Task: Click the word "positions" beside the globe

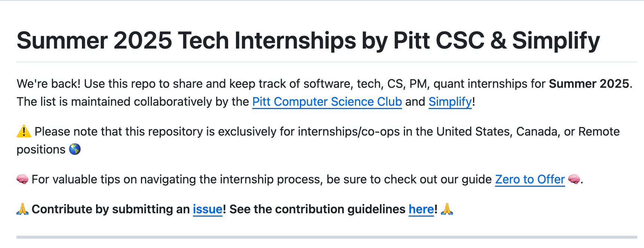Action: coord(41,150)
